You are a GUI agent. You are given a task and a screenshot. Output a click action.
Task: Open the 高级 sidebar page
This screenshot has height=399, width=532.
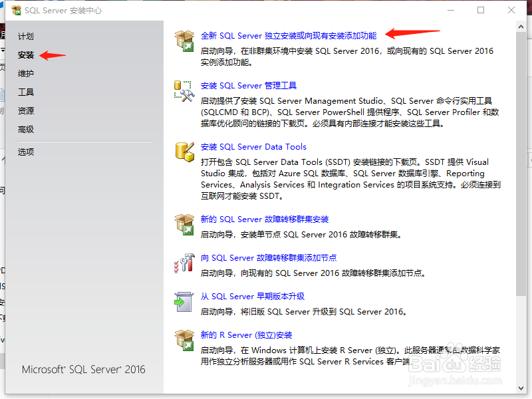(26, 130)
